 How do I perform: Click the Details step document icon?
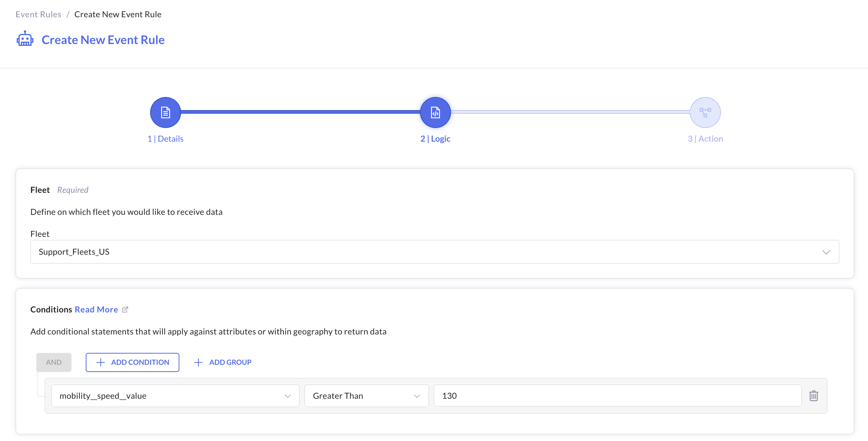click(x=165, y=112)
